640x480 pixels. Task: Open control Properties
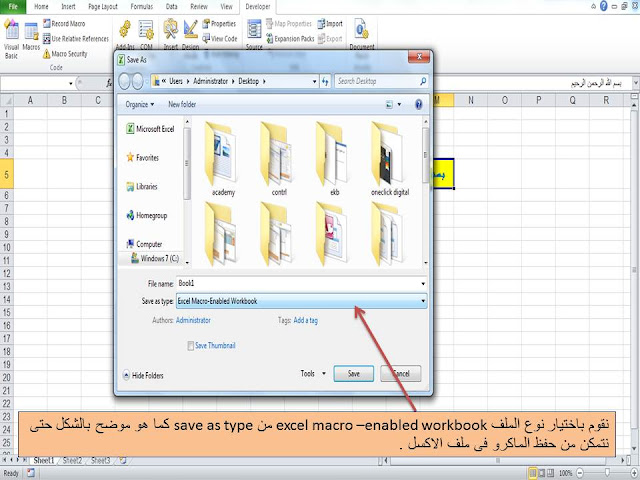point(219,24)
